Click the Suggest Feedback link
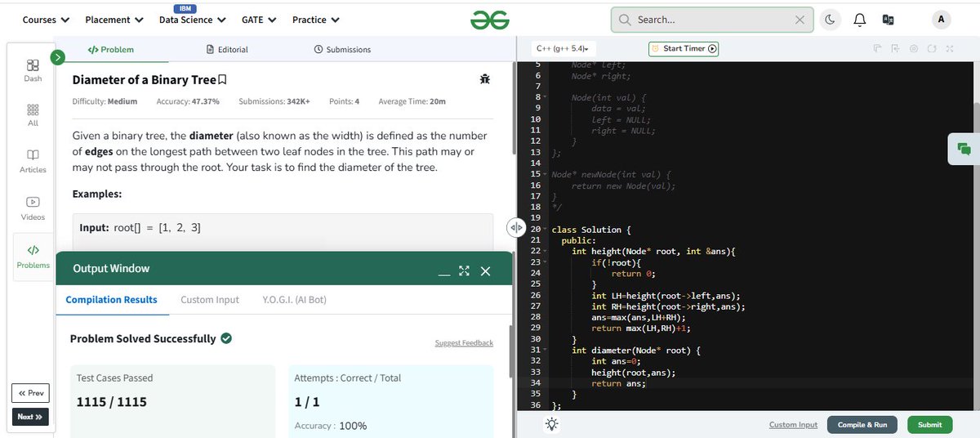Viewport: 980px width, 438px height. pos(464,343)
